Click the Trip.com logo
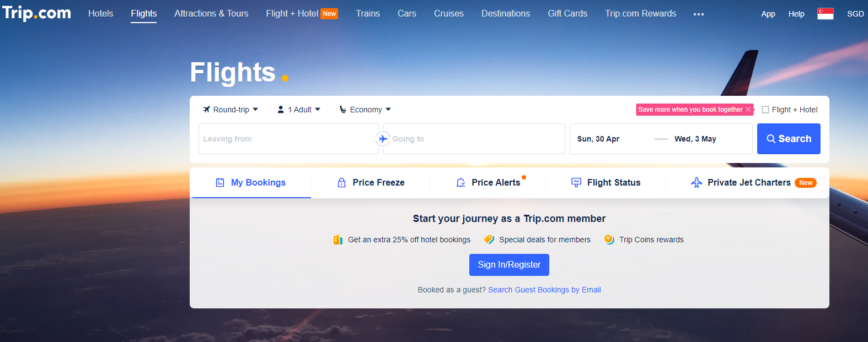 pyautogui.click(x=37, y=13)
